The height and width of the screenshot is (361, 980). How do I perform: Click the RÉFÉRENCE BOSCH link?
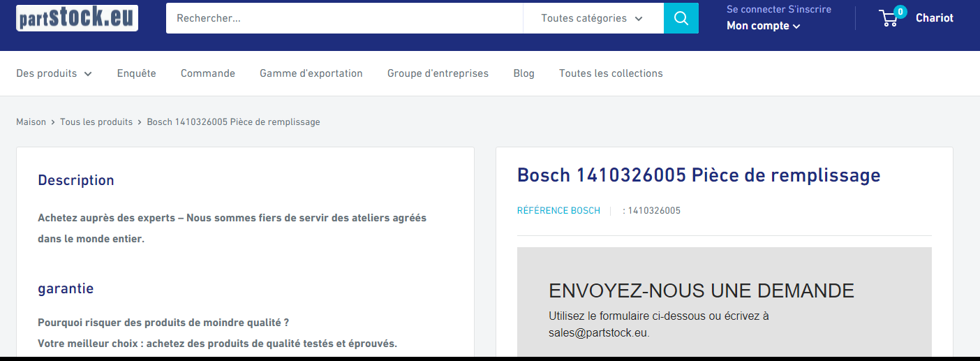coord(558,211)
